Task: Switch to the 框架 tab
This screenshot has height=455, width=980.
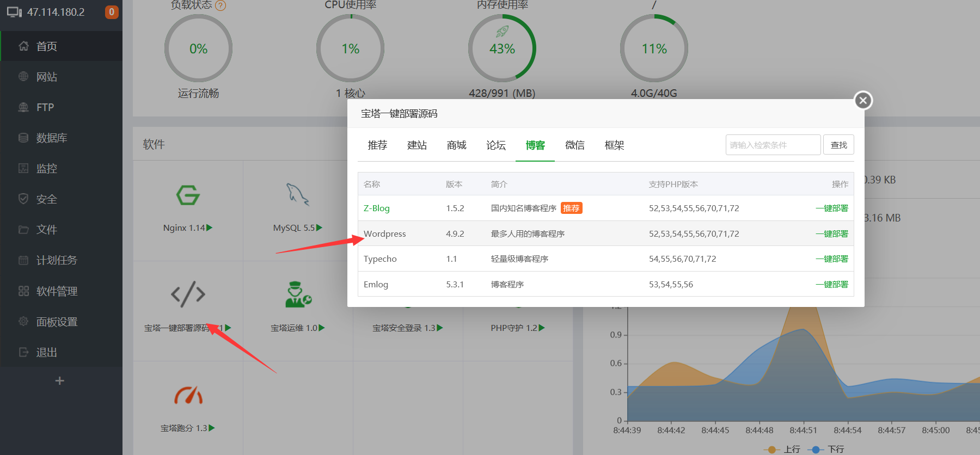Action: pos(614,145)
